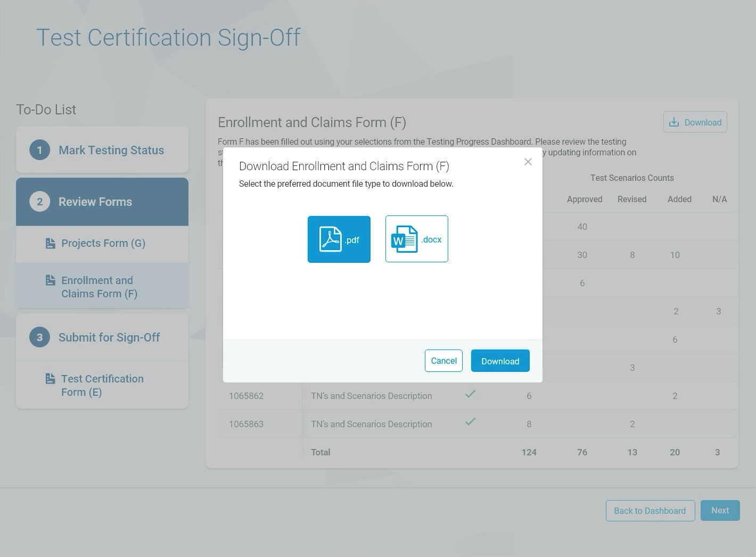Select the .docx Word file type
Viewport: 756px width, 557px height.
coord(416,239)
